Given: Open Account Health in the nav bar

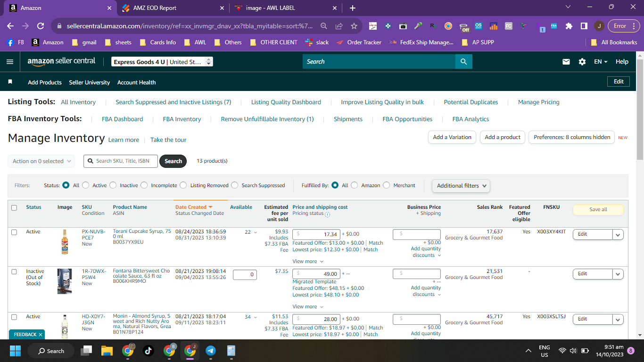Looking at the screenshot, I should click(x=137, y=82).
